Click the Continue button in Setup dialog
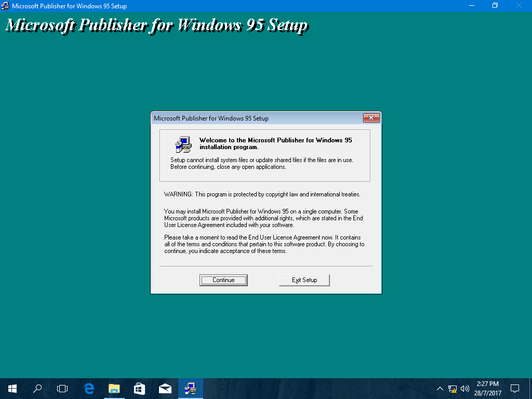Viewport: 532px width, 399px height. (223, 280)
